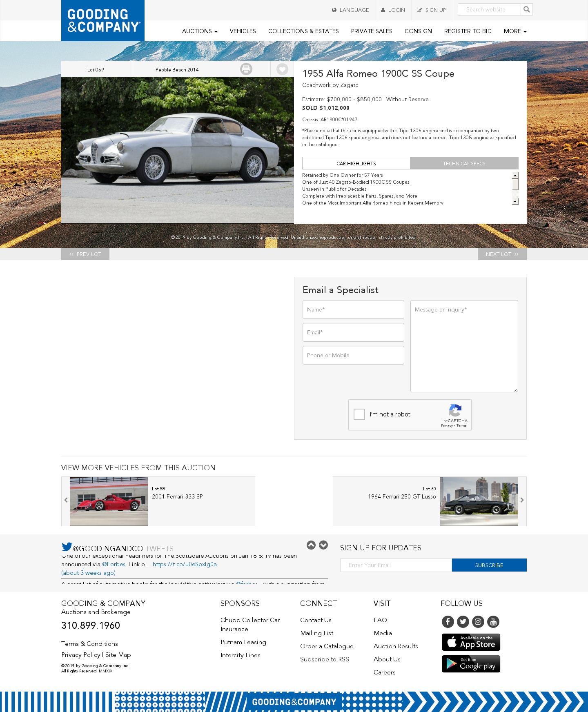Open the Intercity Lines sponsor link
The height and width of the screenshot is (712, 588).
[x=241, y=655]
